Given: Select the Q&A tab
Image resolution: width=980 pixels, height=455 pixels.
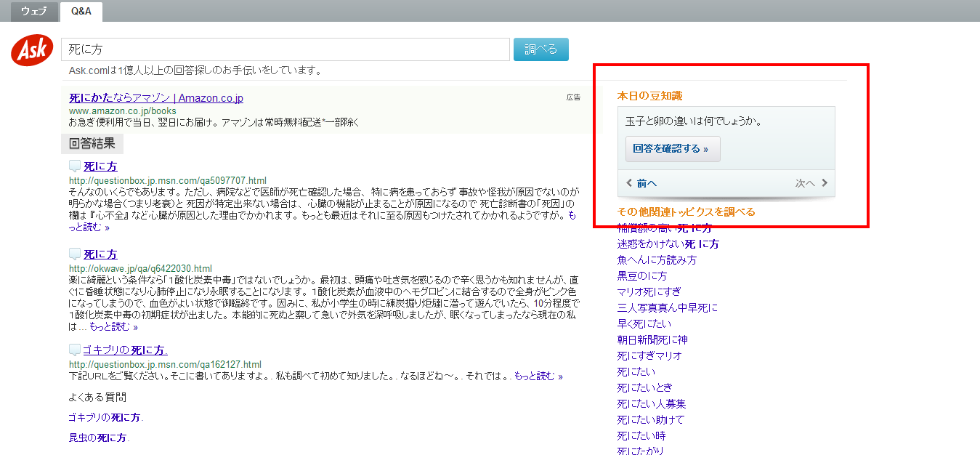Looking at the screenshot, I should [81, 11].
